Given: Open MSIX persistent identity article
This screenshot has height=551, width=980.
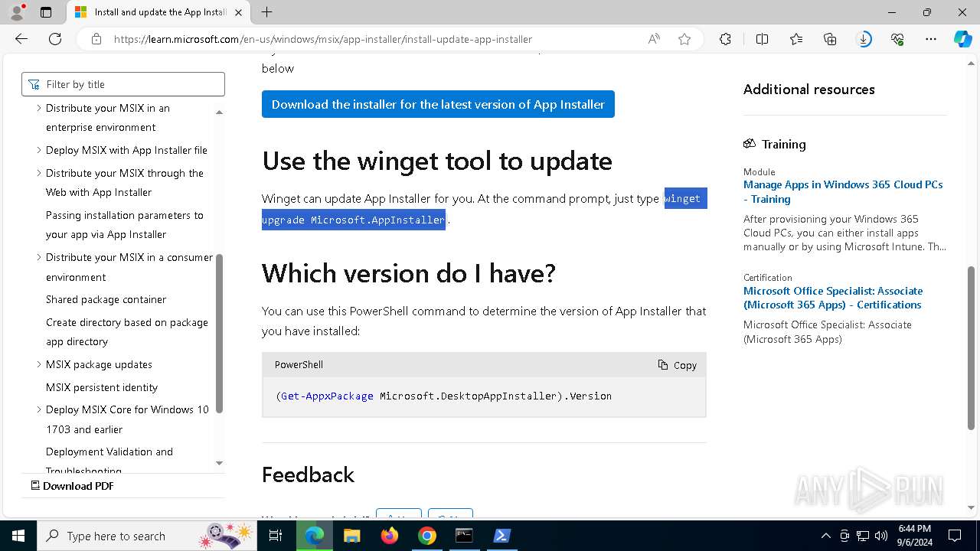Looking at the screenshot, I should tap(101, 387).
